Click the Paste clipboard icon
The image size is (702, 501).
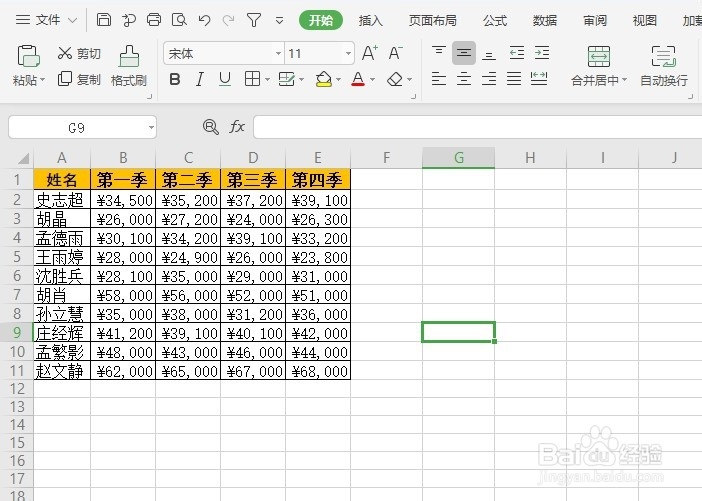click(x=28, y=56)
